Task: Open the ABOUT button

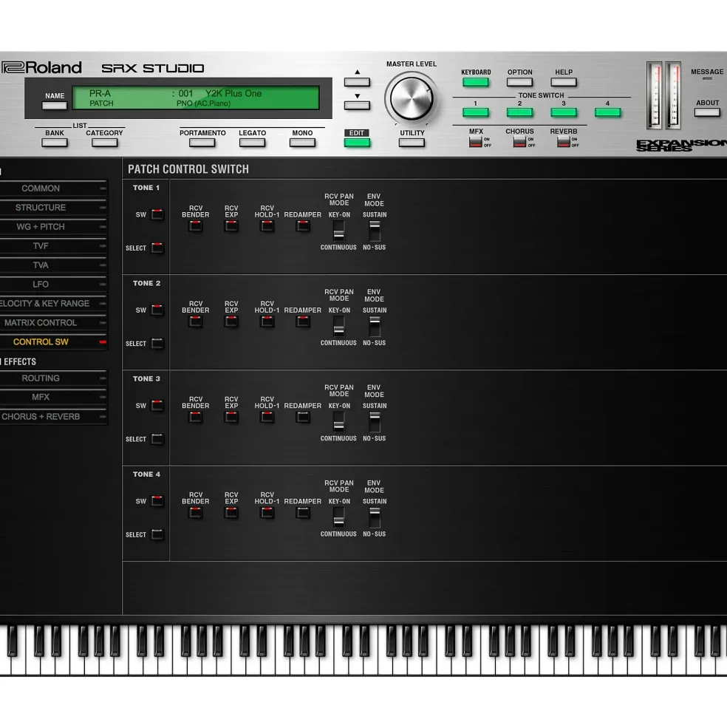Action: [x=707, y=112]
